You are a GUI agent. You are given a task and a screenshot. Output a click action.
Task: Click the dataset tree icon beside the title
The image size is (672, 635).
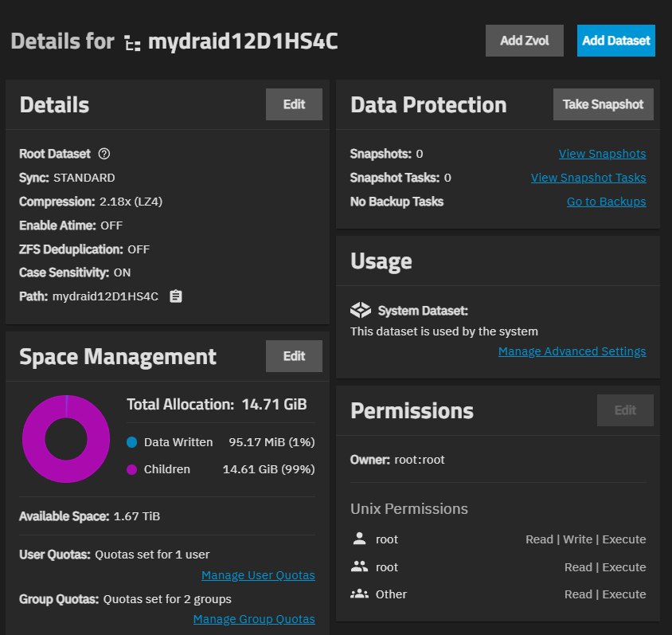click(132, 42)
